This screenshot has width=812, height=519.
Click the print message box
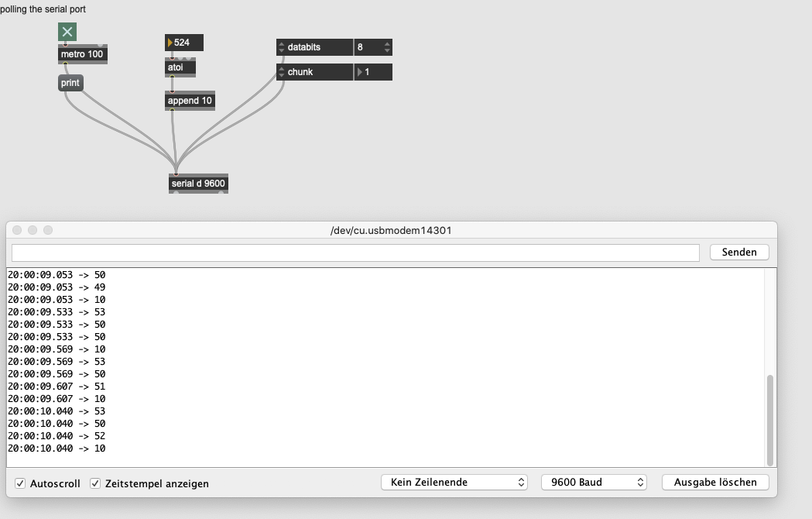coord(70,83)
